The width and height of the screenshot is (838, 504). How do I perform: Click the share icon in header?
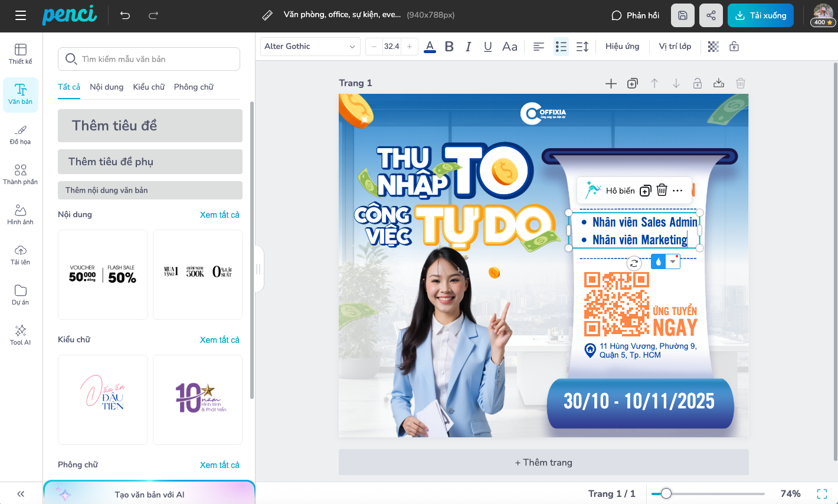coord(711,15)
